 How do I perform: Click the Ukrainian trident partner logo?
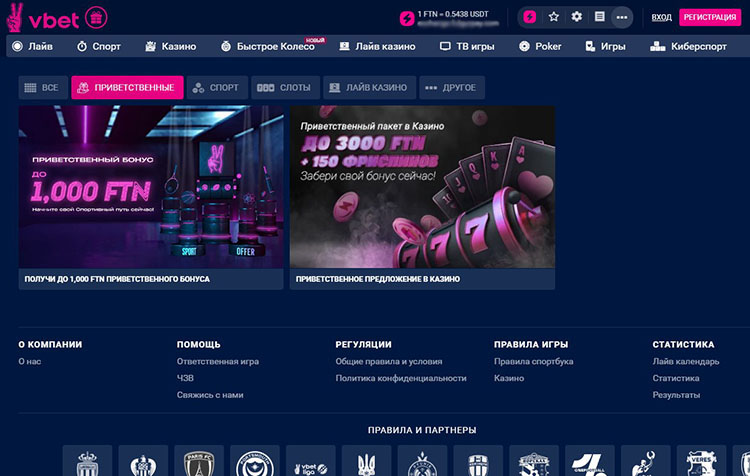366,462
